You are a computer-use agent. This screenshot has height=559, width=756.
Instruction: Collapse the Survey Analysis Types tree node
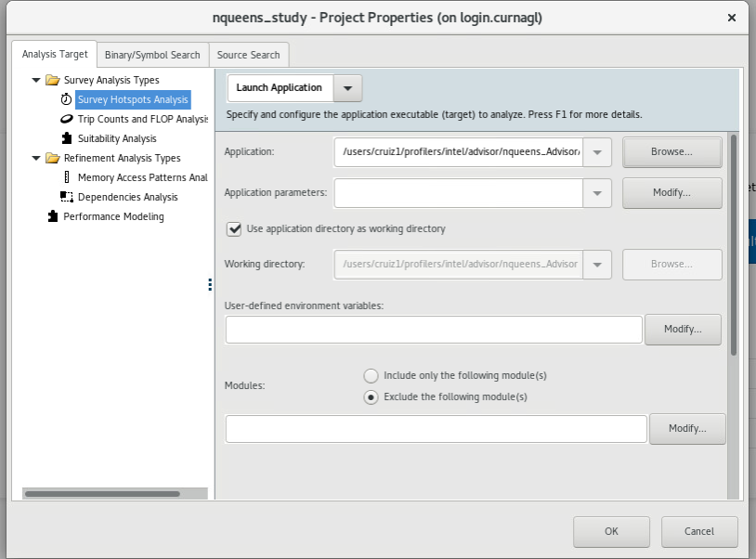pos(36,80)
